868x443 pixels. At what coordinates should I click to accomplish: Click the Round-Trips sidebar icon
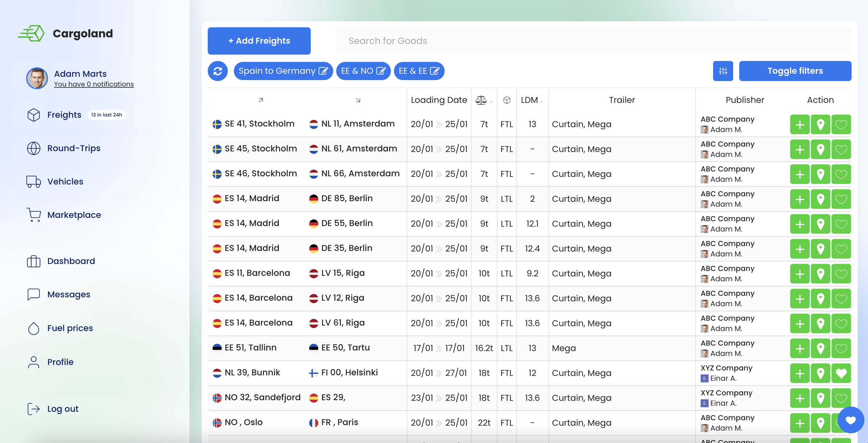click(34, 148)
